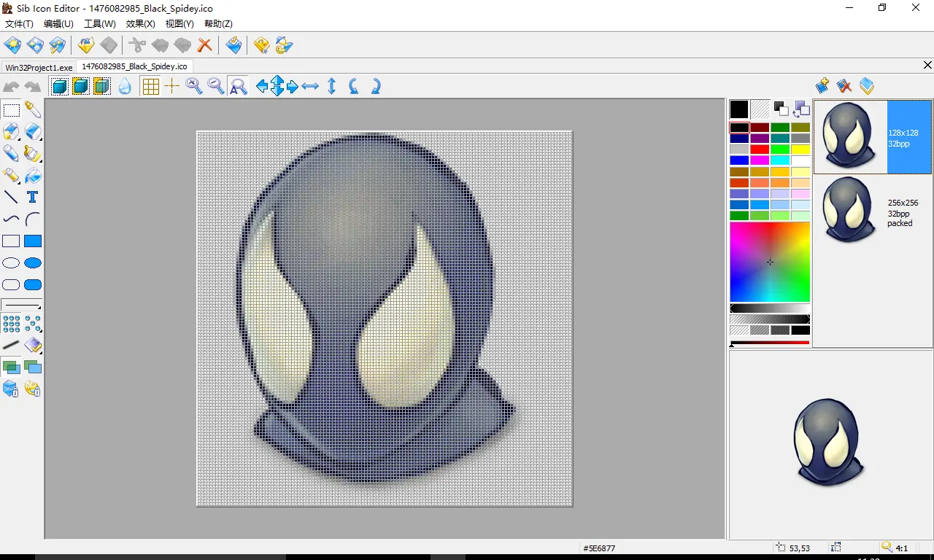Select the Text tool
Screen dimensions: 934x560
[x=32, y=197]
